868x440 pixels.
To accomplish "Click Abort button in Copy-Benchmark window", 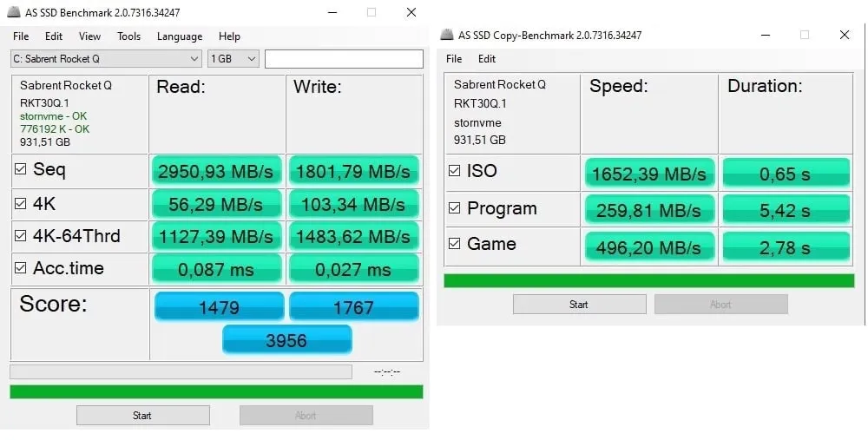I will click(720, 304).
